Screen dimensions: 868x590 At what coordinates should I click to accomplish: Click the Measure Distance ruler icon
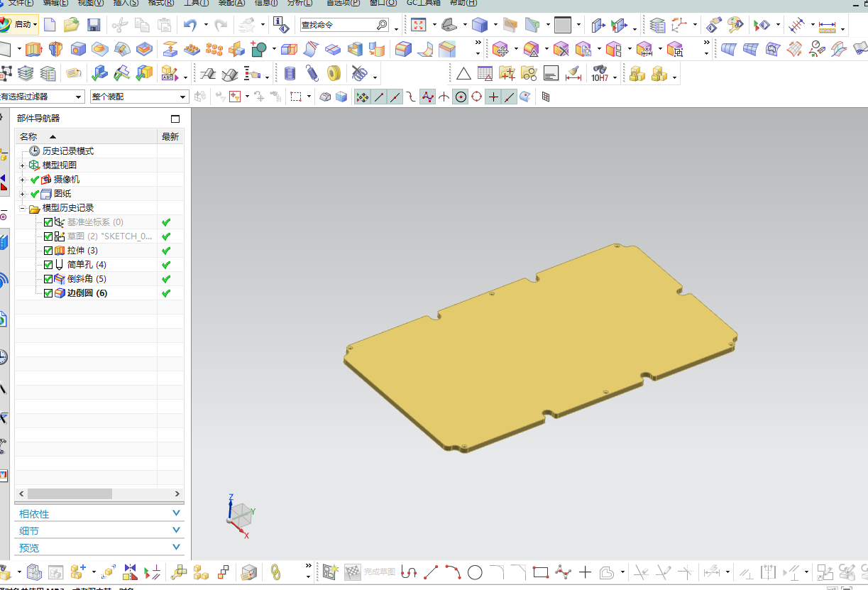(827, 26)
